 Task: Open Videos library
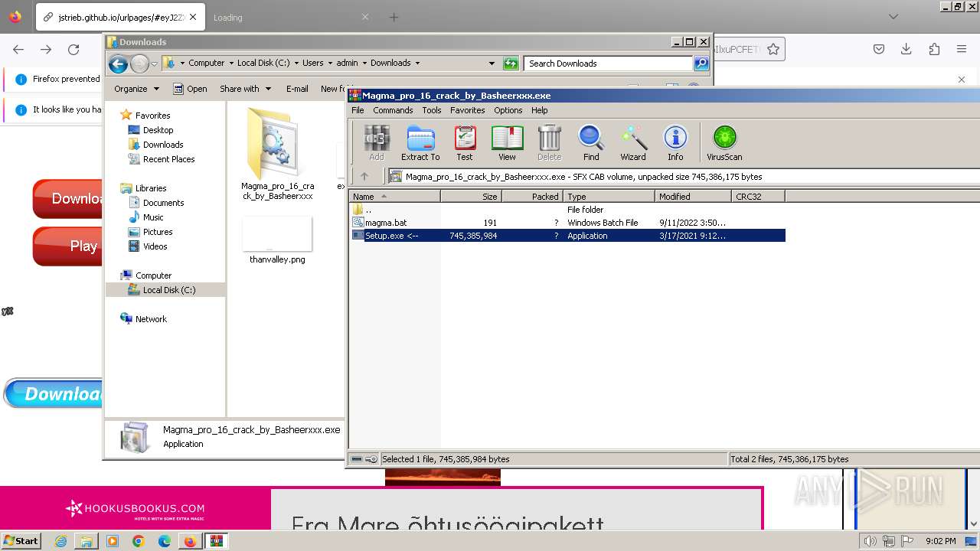pyautogui.click(x=148, y=246)
